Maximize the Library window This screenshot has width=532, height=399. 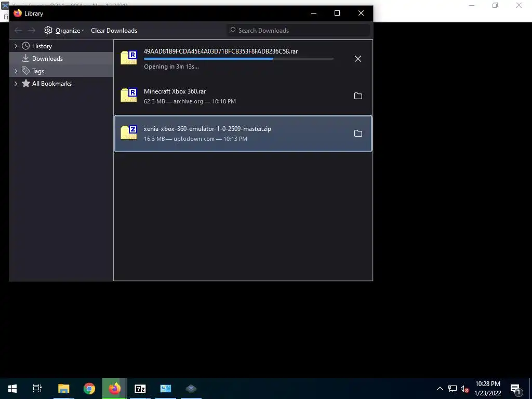click(x=337, y=13)
